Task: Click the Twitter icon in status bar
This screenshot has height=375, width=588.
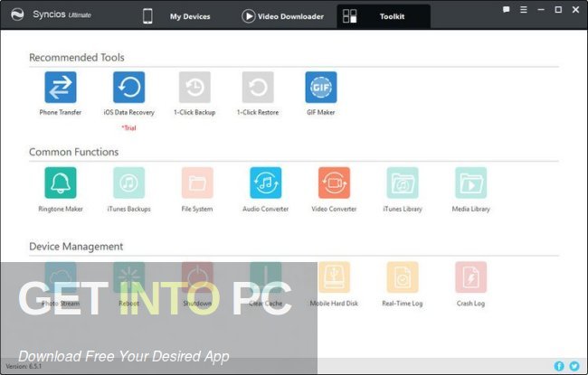Action: 574,366
